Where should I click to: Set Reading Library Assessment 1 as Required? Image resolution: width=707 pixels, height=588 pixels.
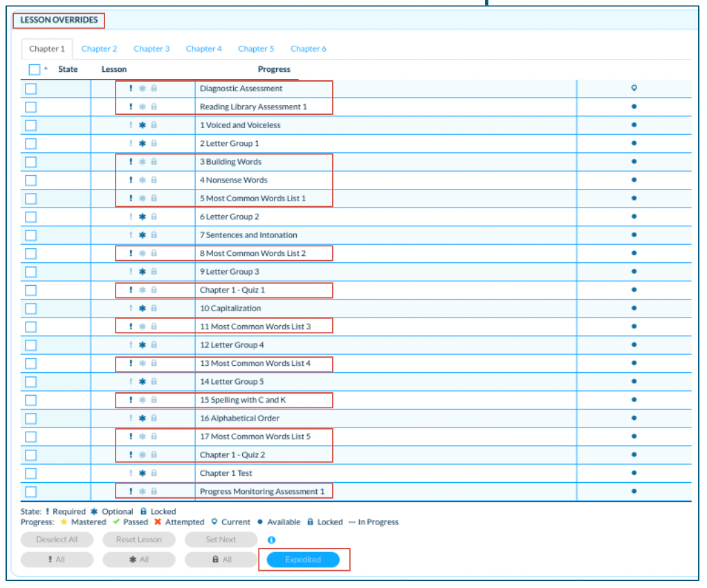[131, 107]
